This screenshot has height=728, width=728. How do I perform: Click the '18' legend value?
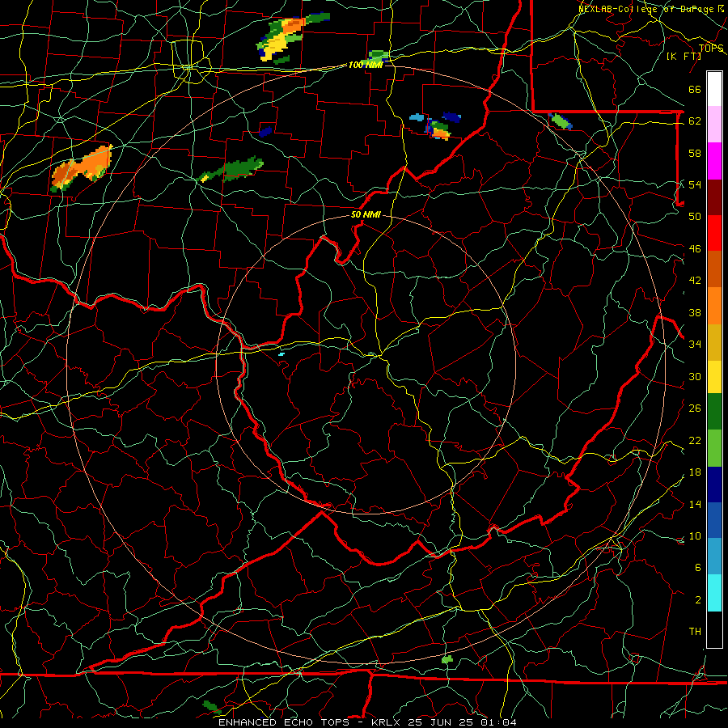695,472
